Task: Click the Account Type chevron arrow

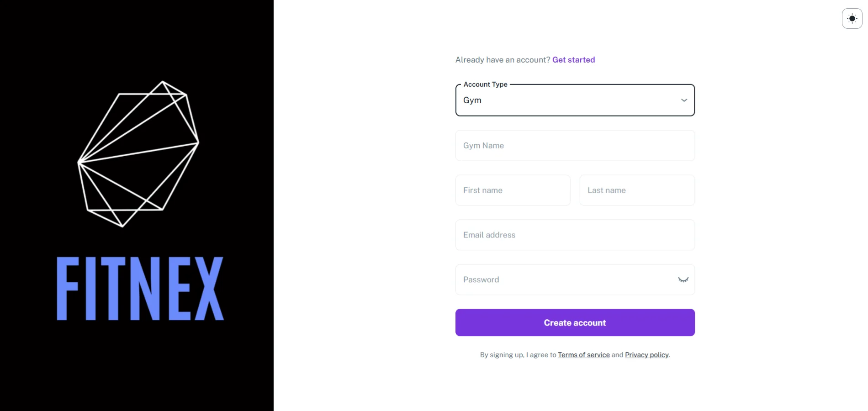Action: click(x=684, y=100)
